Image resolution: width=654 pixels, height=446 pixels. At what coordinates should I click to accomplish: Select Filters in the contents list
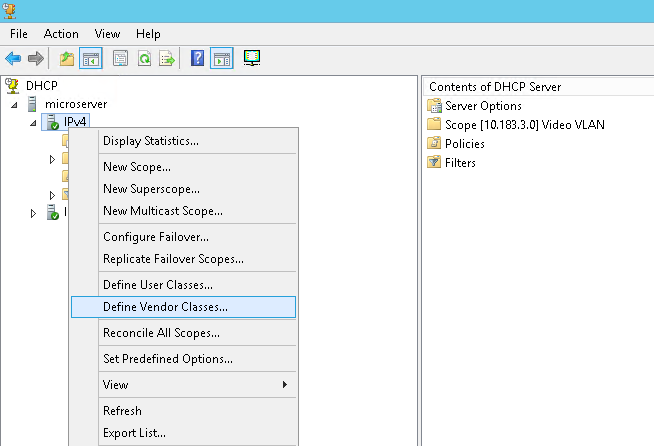[x=460, y=163]
